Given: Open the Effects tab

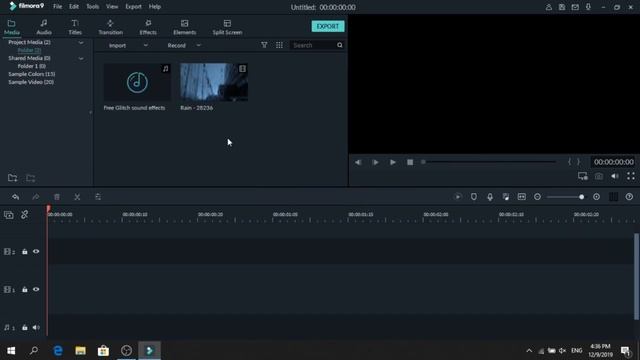Looking at the screenshot, I should (148, 27).
